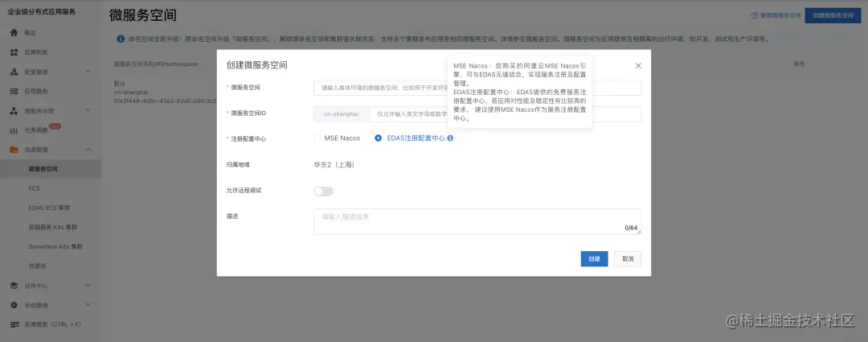Viewport: 868px width, 342px height.
Task: Click the layers icon beside 组件中心
Action: (14, 286)
